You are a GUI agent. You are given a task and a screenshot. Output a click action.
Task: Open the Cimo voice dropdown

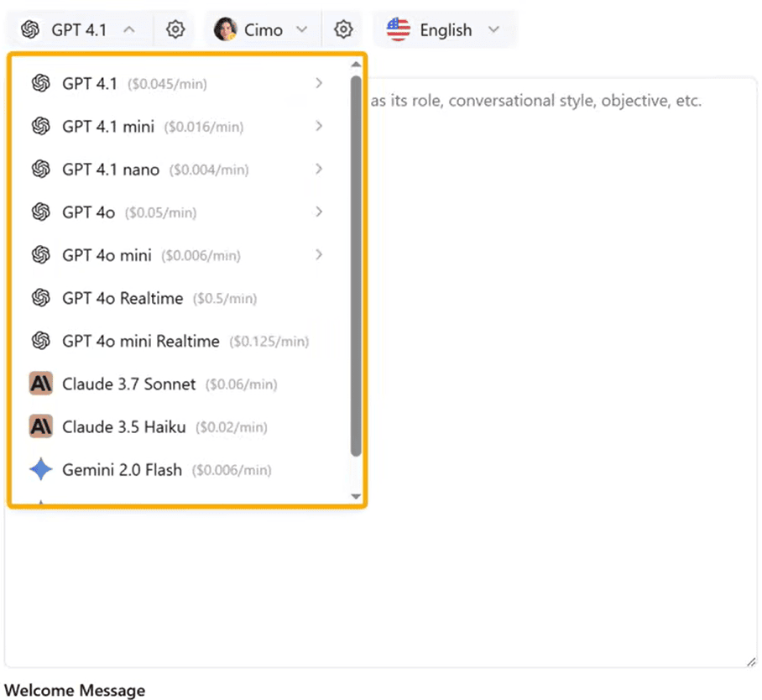[302, 30]
